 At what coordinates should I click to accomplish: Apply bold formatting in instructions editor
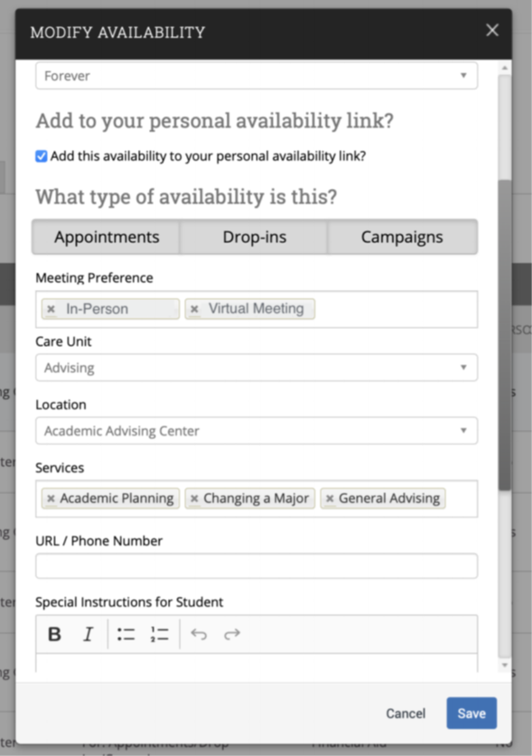point(54,634)
